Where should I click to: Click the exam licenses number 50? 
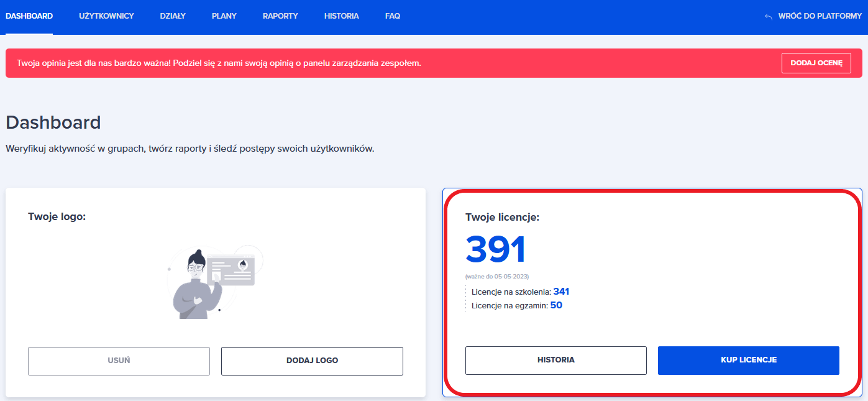(x=556, y=305)
